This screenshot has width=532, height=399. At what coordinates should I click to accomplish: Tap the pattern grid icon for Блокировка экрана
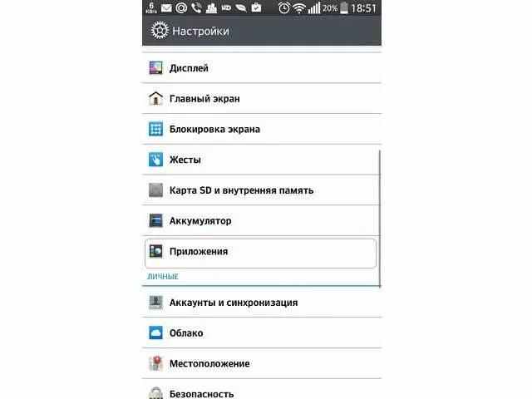155,130
